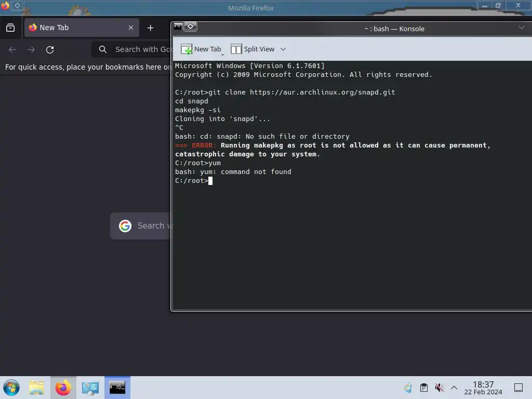Click New Tab button in Konsole toolbar
The width and height of the screenshot is (532, 399).
click(x=201, y=49)
